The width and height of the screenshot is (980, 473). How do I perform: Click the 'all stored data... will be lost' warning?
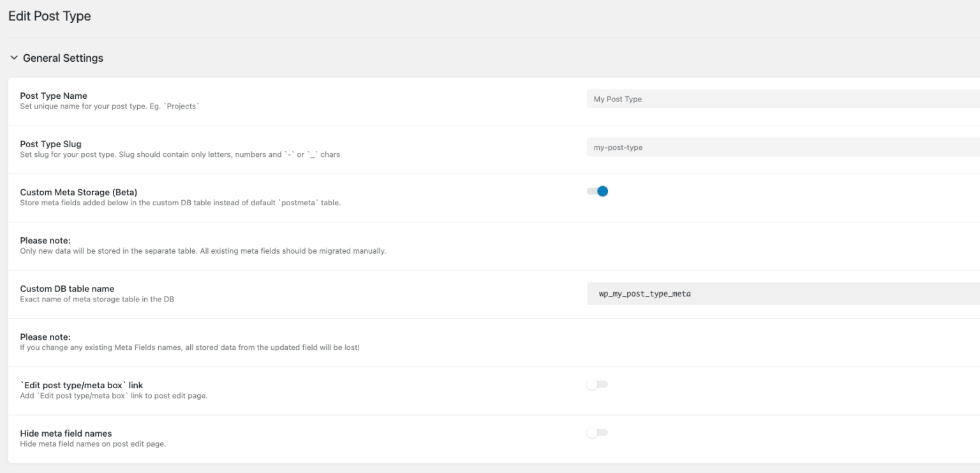pos(189,347)
